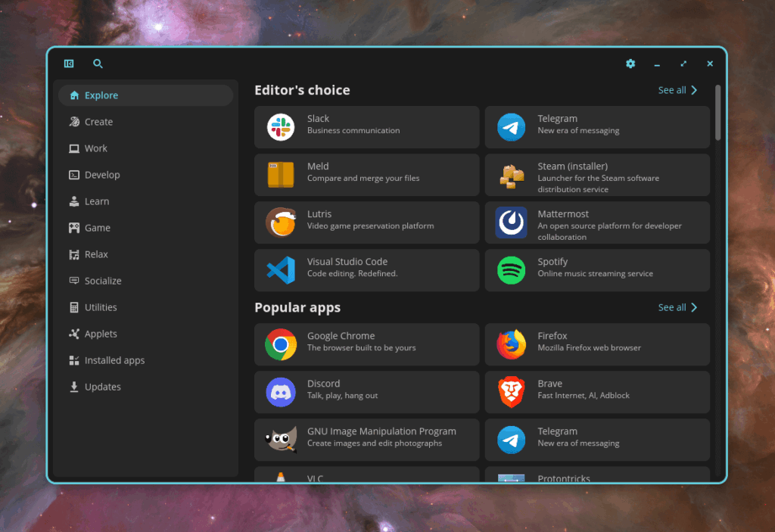
Task: Click the Utilities calculator icon
Action: [74, 307]
